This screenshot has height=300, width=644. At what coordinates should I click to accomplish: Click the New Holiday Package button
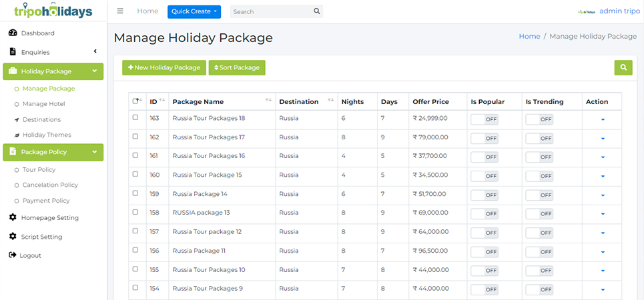pos(164,67)
